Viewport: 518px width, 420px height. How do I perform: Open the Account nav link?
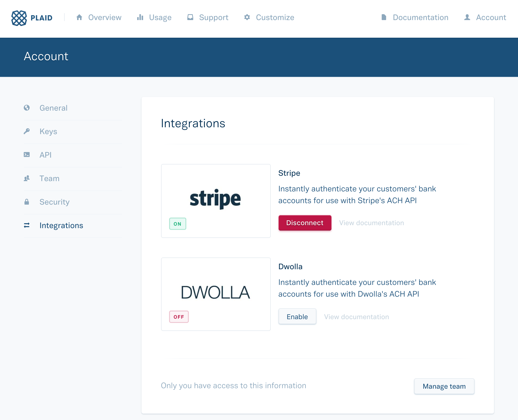pos(485,17)
